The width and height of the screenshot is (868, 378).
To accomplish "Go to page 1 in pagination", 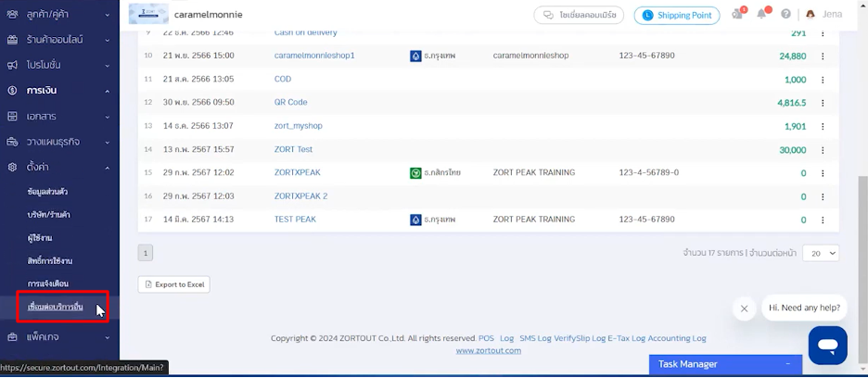I will point(146,253).
